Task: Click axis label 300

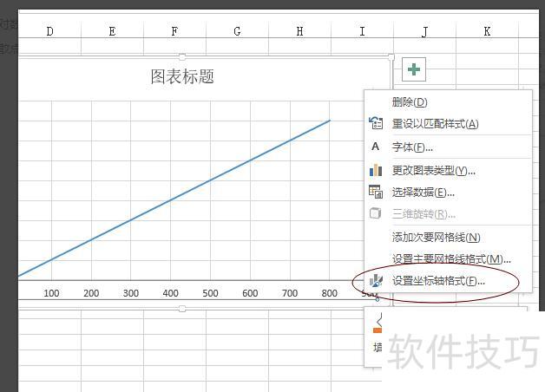Action: tap(131, 293)
